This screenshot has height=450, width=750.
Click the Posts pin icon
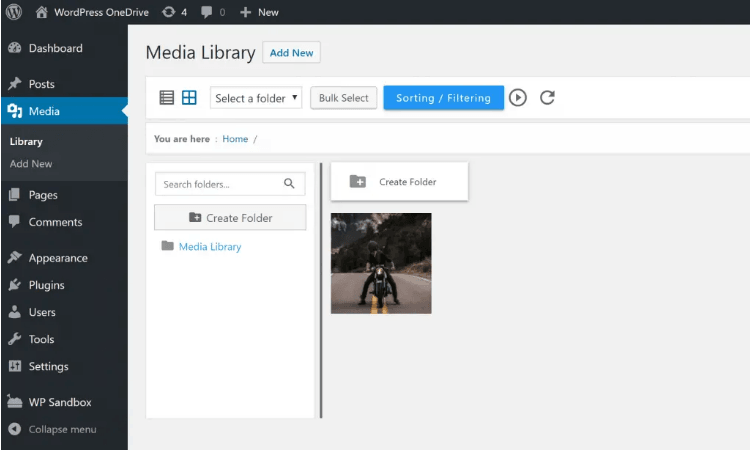[x=15, y=84]
